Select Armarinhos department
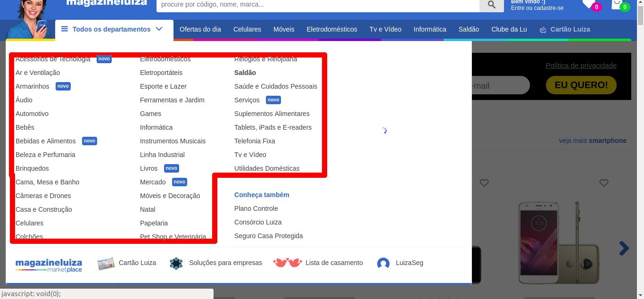 pos(33,86)
